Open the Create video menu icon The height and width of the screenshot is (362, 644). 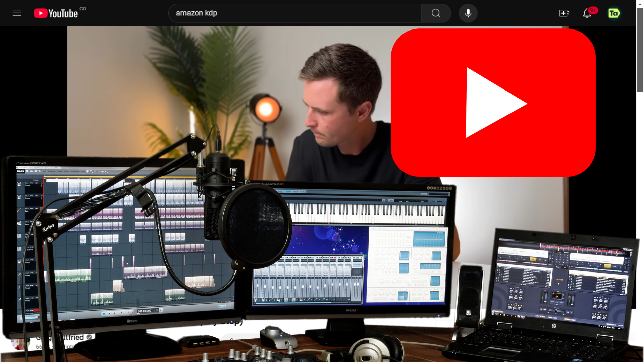564,13
